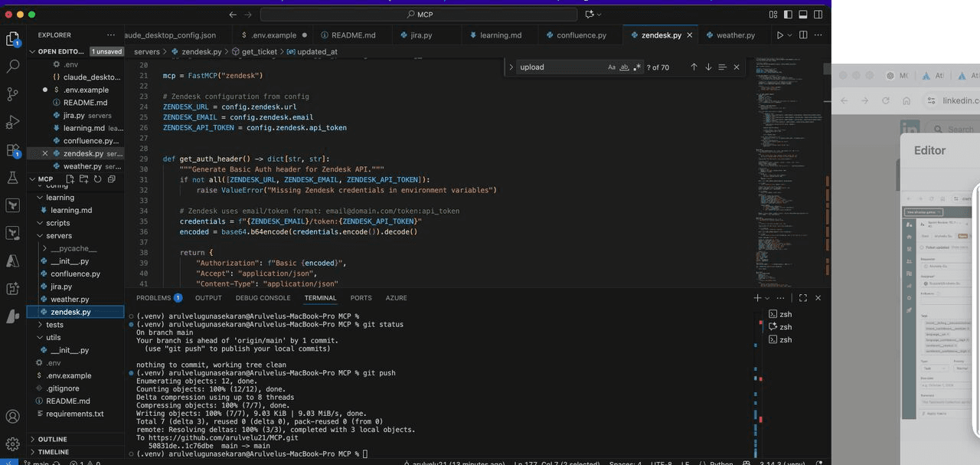The height and width of the screenshot is (465, 980).
Task: Create a new file in MCP folder
Action: [x=70, y=179]
